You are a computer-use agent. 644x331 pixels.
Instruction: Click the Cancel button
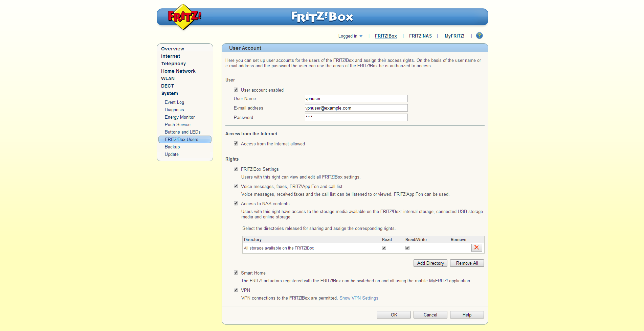point(430,315)
